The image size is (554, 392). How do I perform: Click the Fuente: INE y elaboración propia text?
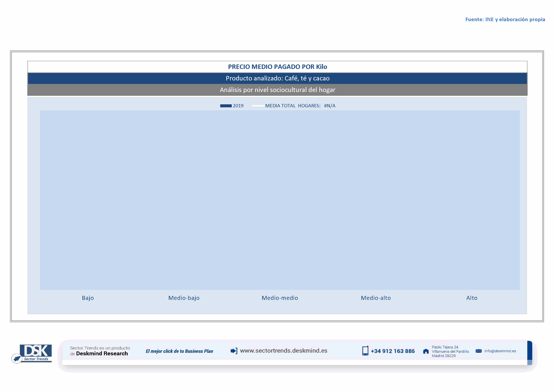(505, 19)
